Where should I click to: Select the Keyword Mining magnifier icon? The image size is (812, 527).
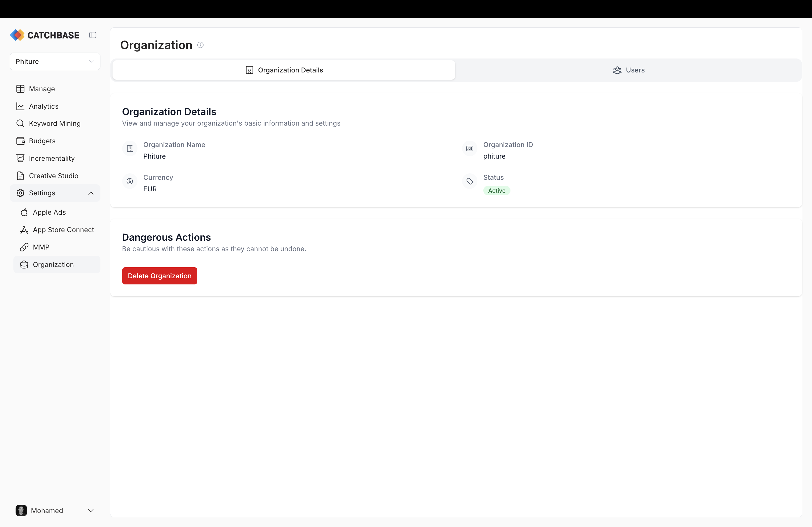point(20,123)
